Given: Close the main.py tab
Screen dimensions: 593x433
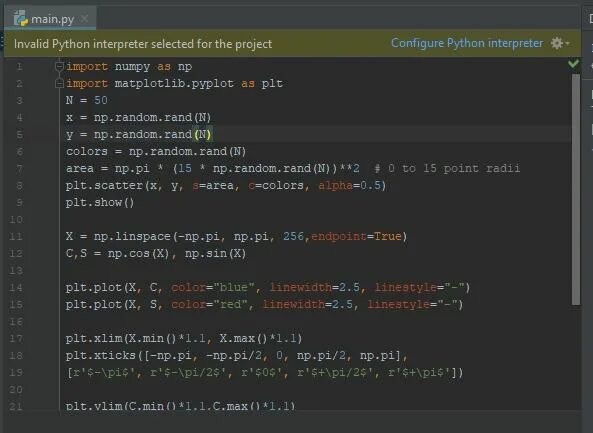Looking at the screenshot, I should click(85, 18).
